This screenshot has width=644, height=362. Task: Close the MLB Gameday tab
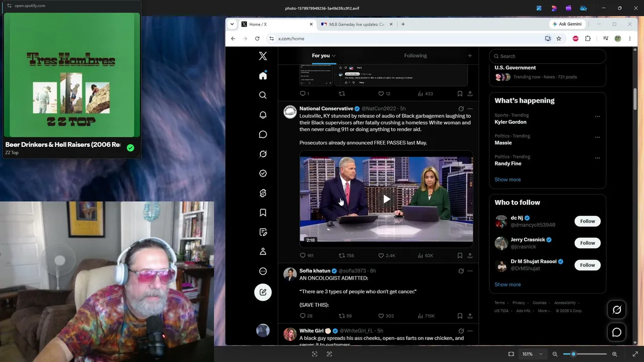[390, 24]
